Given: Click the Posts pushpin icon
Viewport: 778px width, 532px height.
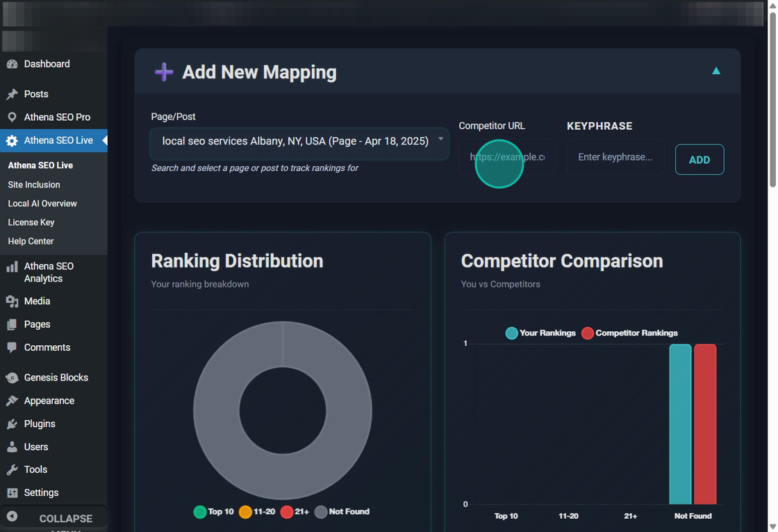Looking at the screenshot, I should pos(12,94).
